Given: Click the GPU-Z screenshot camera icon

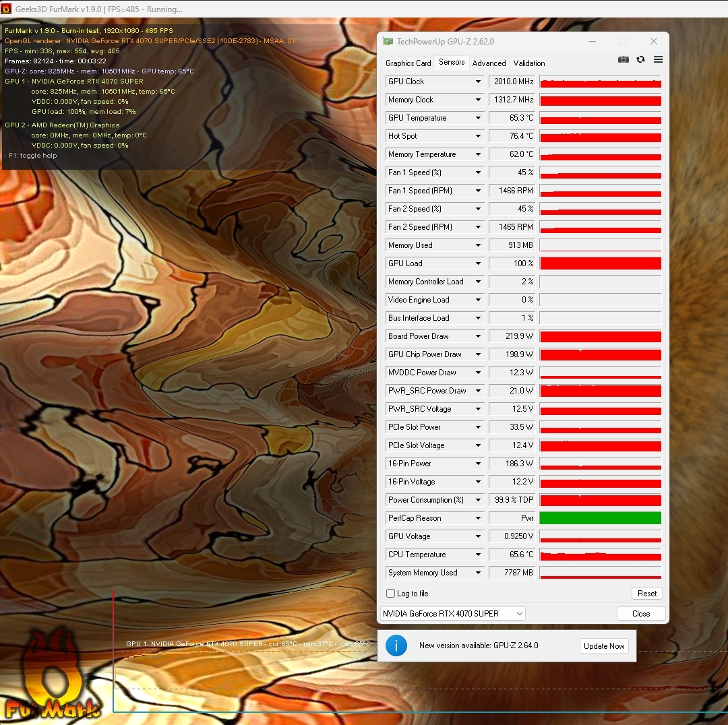Looking at the screenshot, I should (x=623, y=59).
